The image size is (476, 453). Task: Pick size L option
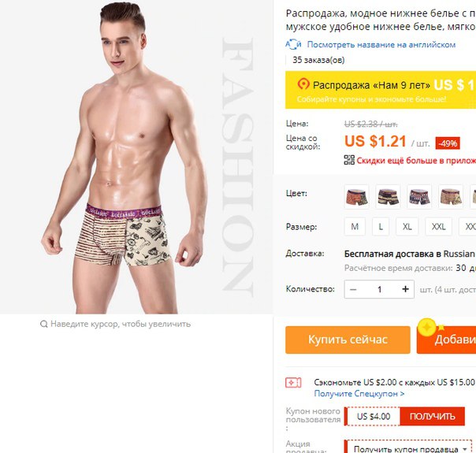pos(381,227)
